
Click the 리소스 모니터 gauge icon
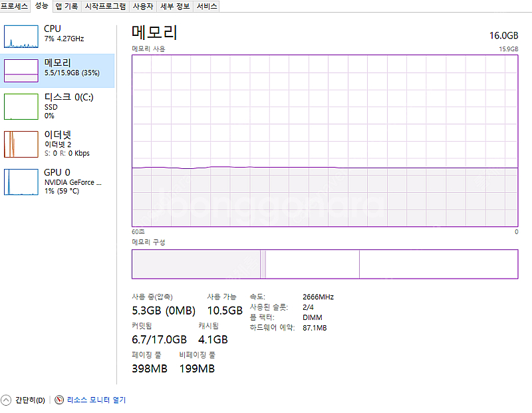[x=59, y=400]
